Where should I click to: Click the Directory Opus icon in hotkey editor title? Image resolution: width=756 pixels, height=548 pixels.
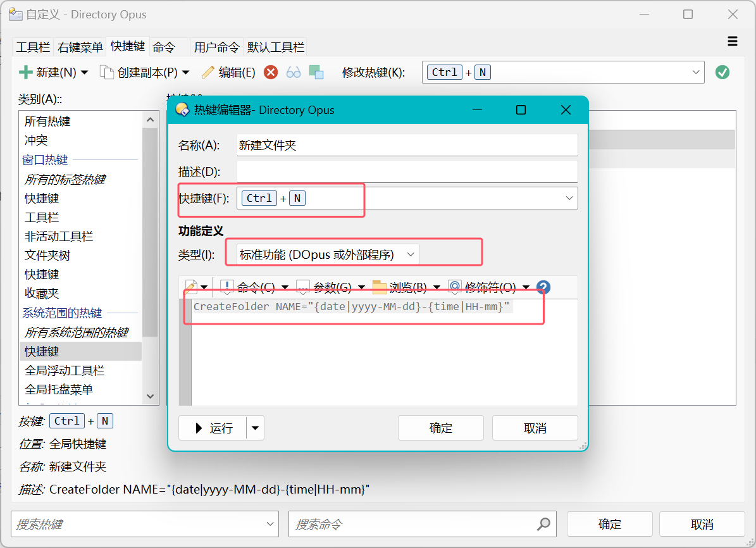coord(182,110)
